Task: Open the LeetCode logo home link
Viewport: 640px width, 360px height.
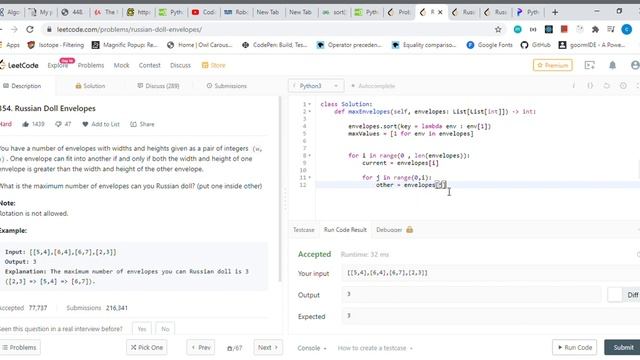Action: tap(19, 65)
